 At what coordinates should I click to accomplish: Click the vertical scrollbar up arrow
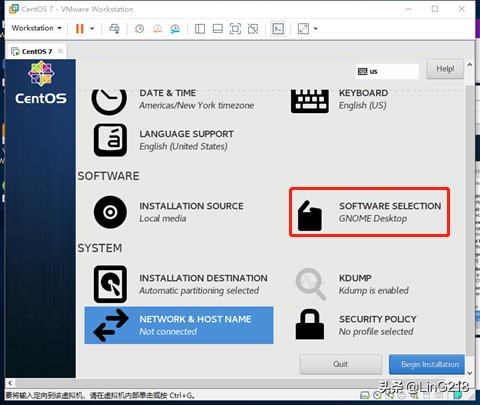point(470,65)
